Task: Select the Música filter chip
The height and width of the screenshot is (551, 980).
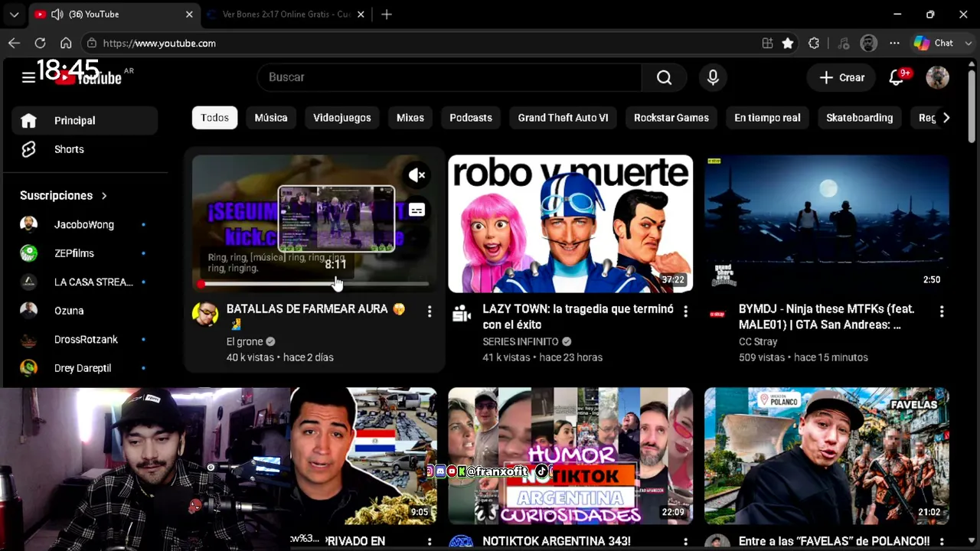Action: click(x=271, y=118)
